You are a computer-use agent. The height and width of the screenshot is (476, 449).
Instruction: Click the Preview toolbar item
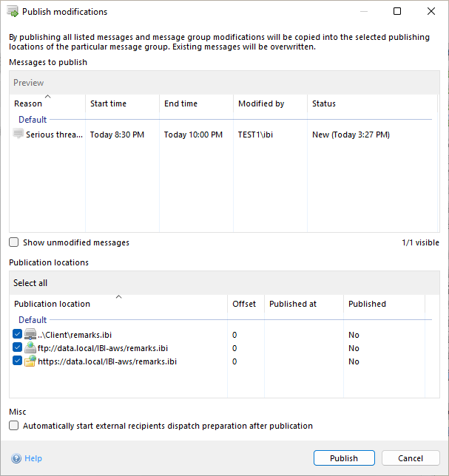(x=29, y=83)
